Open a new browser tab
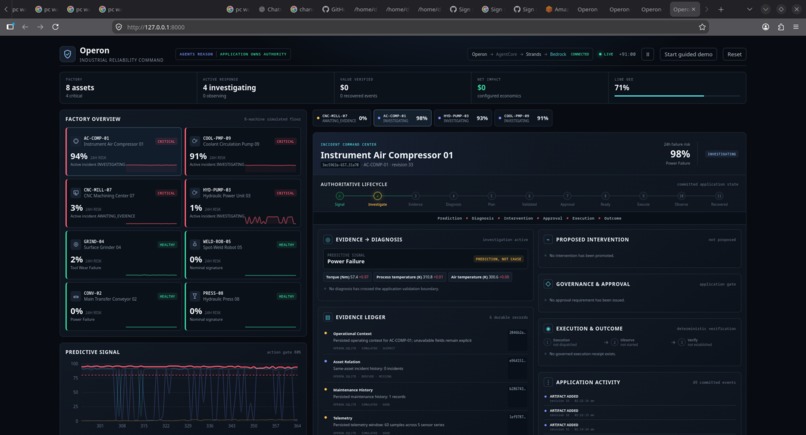Viewport: 806px width, 435px height. point(721,9)
